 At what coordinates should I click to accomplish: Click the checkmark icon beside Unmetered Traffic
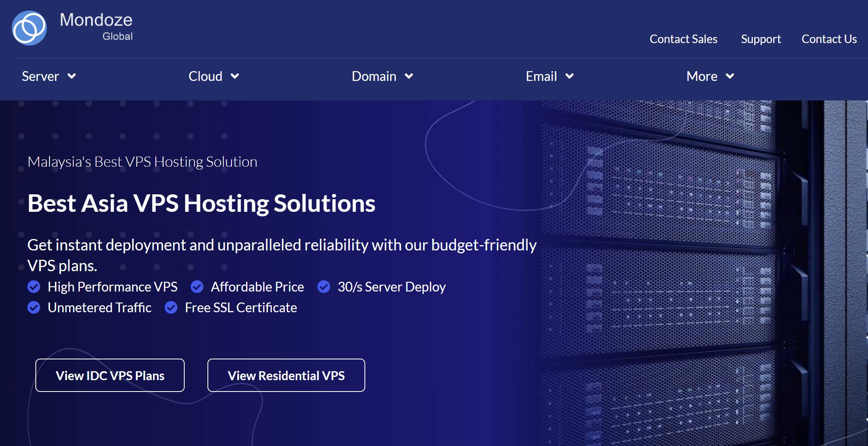pos(34,307)
